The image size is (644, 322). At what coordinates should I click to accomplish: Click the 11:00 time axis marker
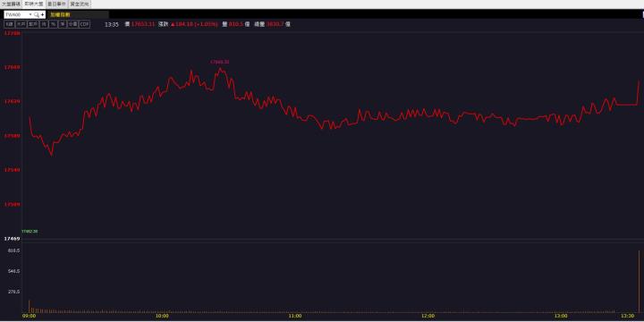click(295, 316)
